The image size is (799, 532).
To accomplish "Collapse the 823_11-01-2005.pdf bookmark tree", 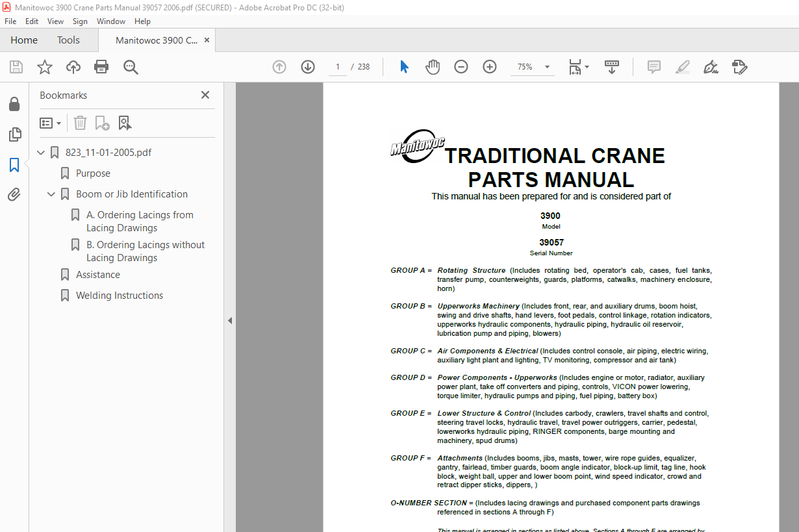I will (x=42, y=153).
